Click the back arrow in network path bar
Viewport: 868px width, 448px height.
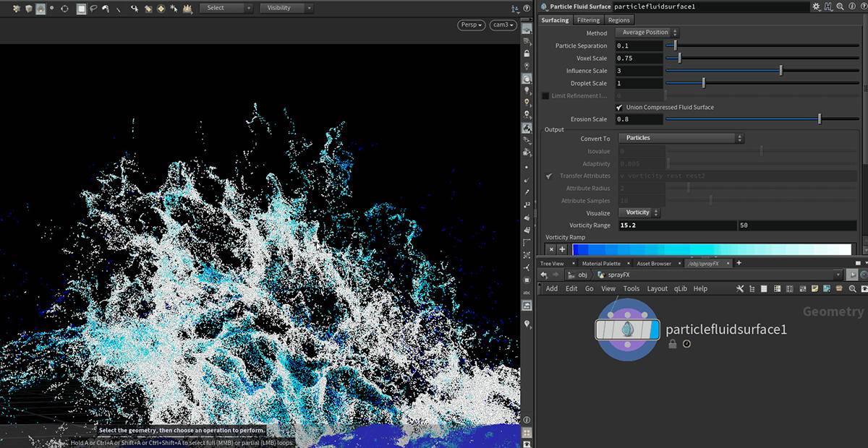[544, 275]
